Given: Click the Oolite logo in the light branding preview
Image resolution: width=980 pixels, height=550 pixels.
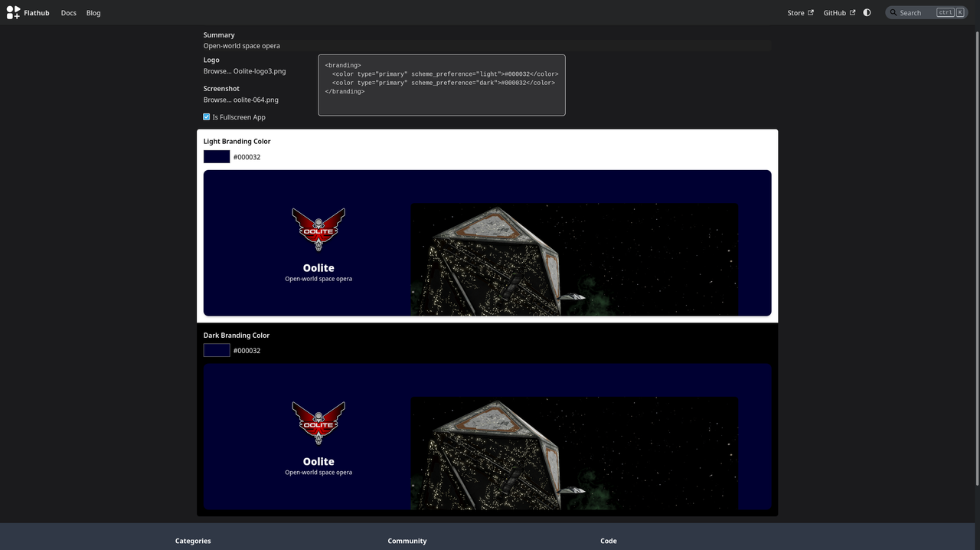Looking at the screenshot, I should 318,229.
